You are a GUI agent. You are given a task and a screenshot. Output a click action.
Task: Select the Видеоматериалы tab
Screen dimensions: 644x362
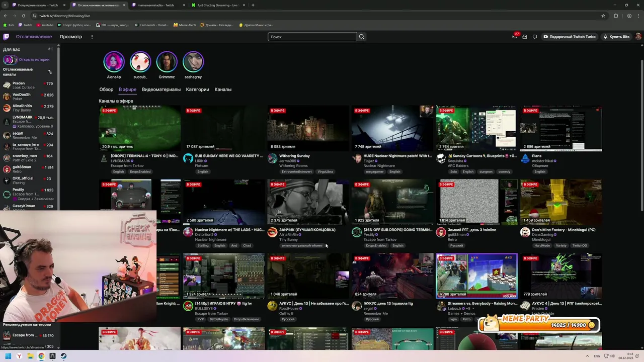[161, 89]
